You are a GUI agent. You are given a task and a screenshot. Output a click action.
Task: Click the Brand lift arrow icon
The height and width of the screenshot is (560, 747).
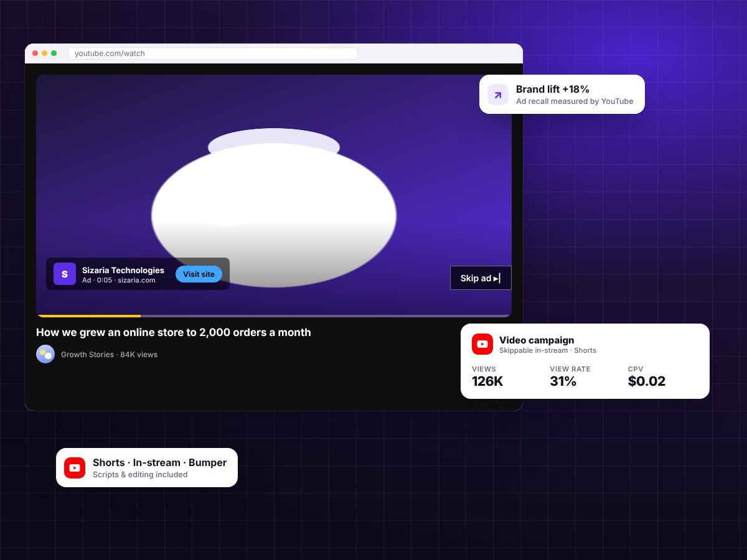click(x=498, y=95)
